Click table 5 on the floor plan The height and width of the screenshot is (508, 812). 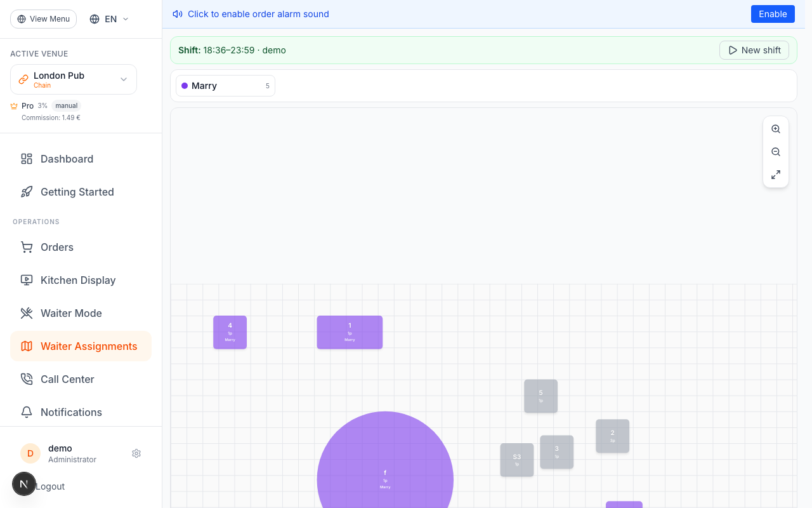540,396
